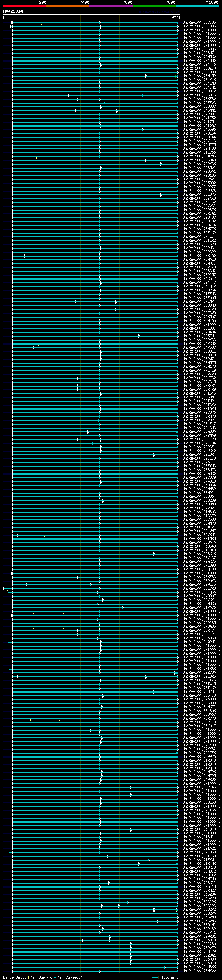Click label UniRef100_B9WEV1
The image size is (222, 980).
click(x=199, y=528)
